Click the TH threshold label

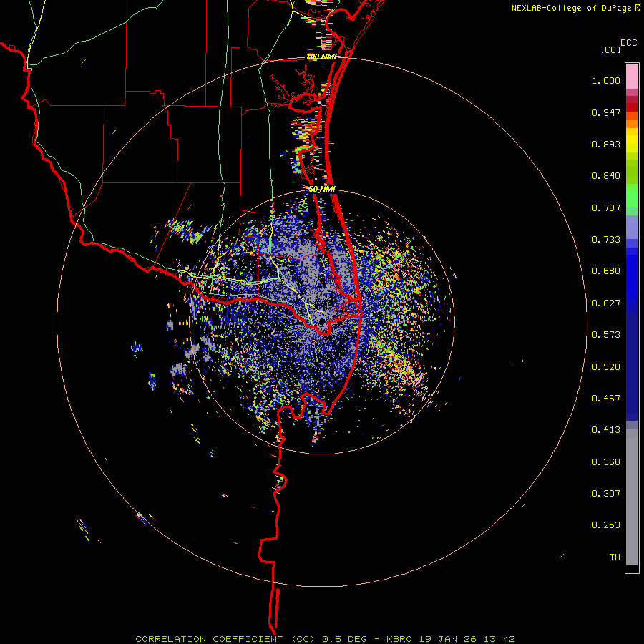point(615,557)
